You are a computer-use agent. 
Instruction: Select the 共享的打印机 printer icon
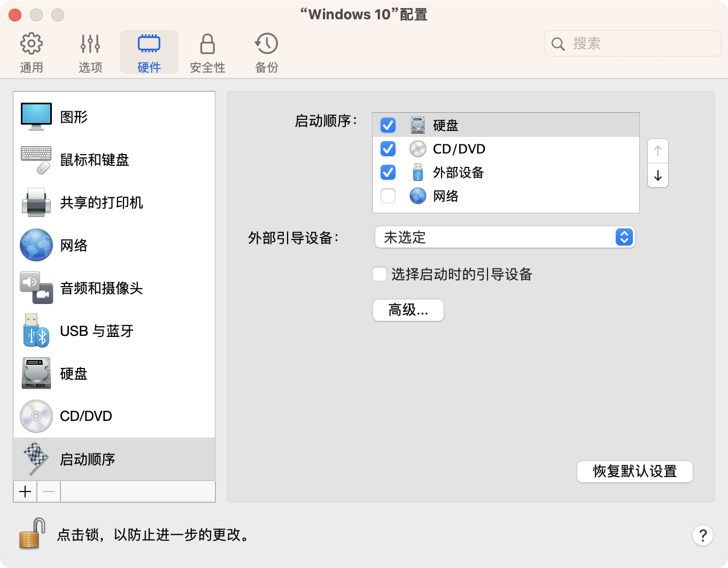coord(36,202)
